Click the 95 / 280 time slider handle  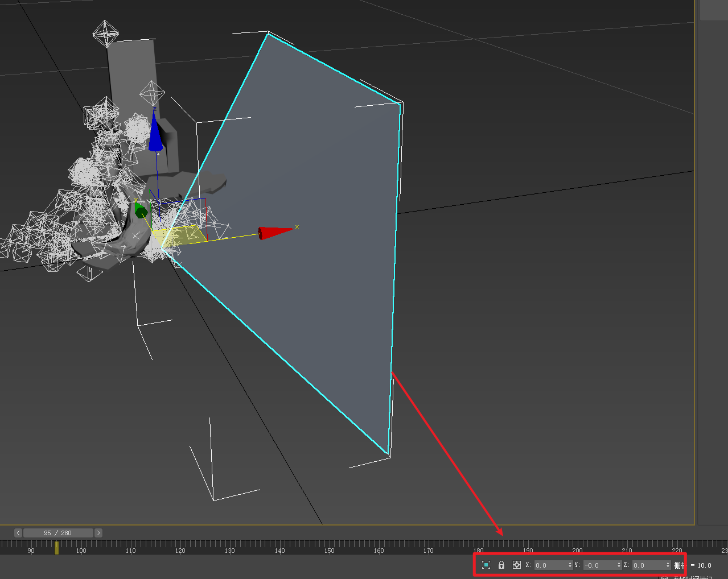[58, 533]
